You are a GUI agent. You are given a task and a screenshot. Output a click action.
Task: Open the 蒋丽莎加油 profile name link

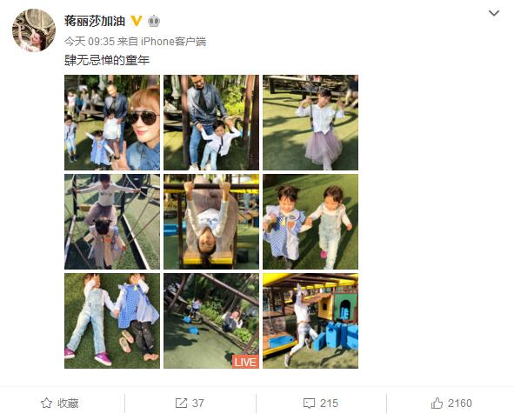pos(95,21)
